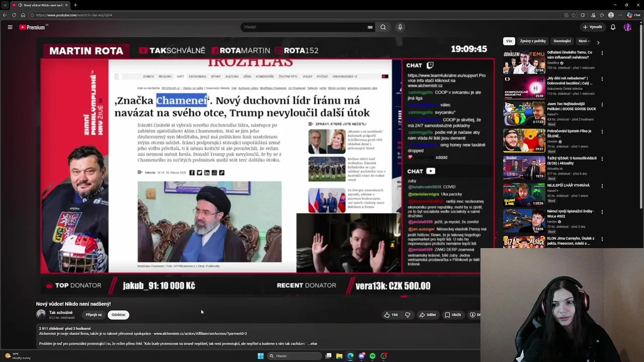The width and height of the screenshot is (644, 362).
Task: Open Windows Start menu
Action: pyautogui.click(x=261, y=356)
